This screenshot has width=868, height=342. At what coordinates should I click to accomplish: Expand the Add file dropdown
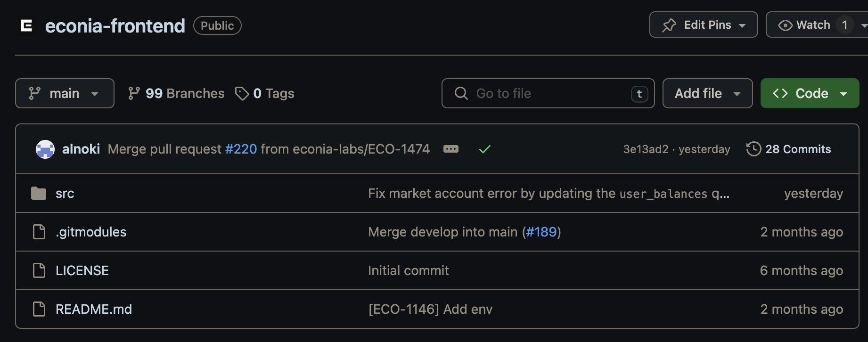[x=707, y=93]
